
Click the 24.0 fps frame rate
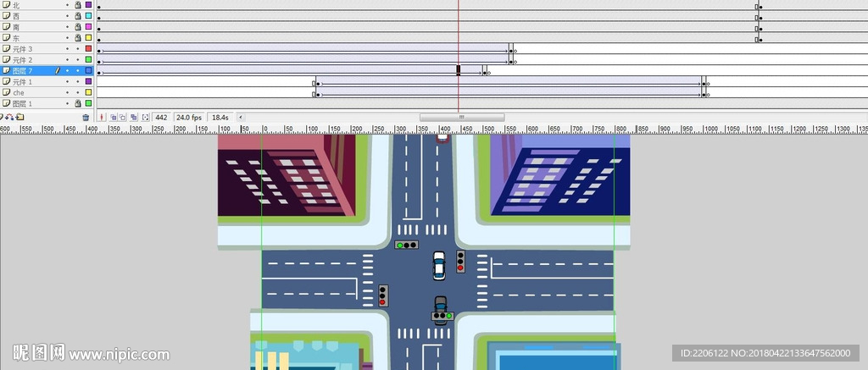click(x=189, y=117)
